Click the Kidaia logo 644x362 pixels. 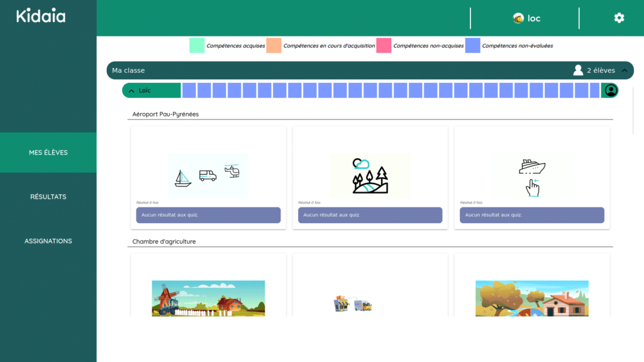pyautogui.click(x=41, y=16)
